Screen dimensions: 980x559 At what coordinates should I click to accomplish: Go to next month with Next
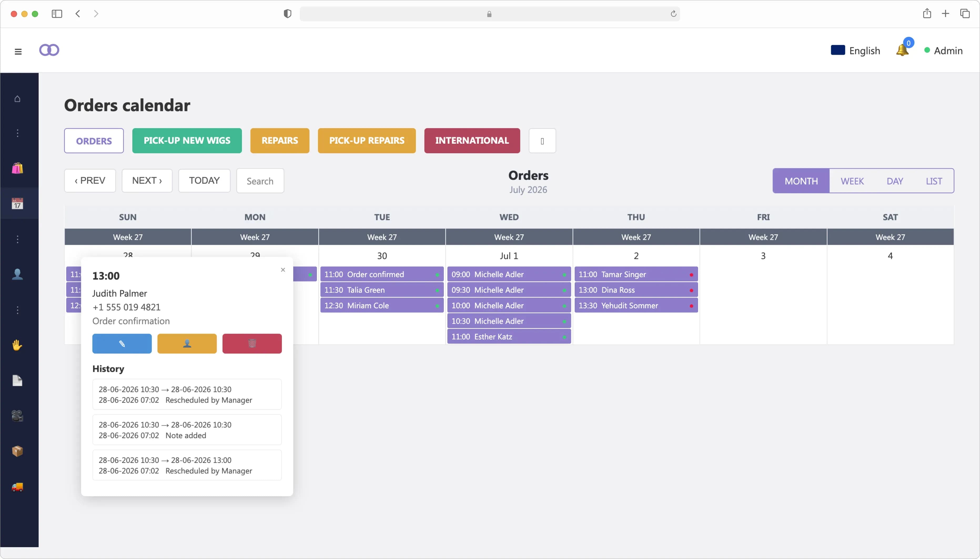[x=147, y=181]
